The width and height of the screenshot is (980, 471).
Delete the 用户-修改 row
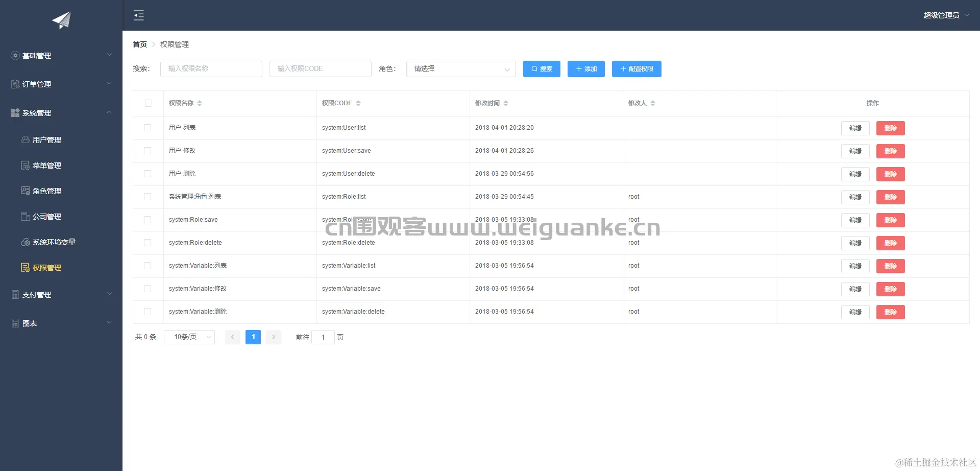(x=890, y=151)
